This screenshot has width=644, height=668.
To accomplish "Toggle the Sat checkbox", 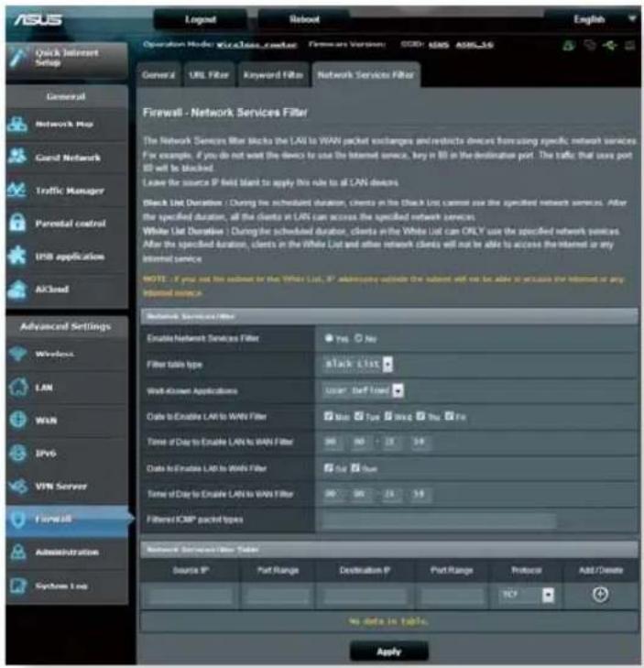I will click(328, 467).
